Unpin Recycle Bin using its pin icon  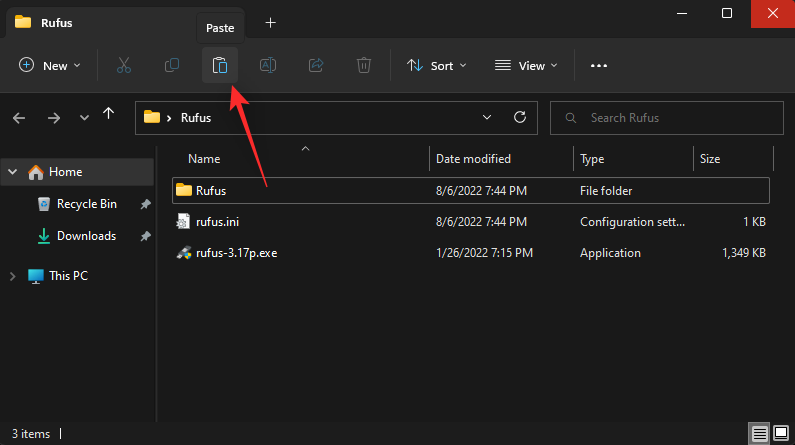pyautogui.click(x=146, y=204)
